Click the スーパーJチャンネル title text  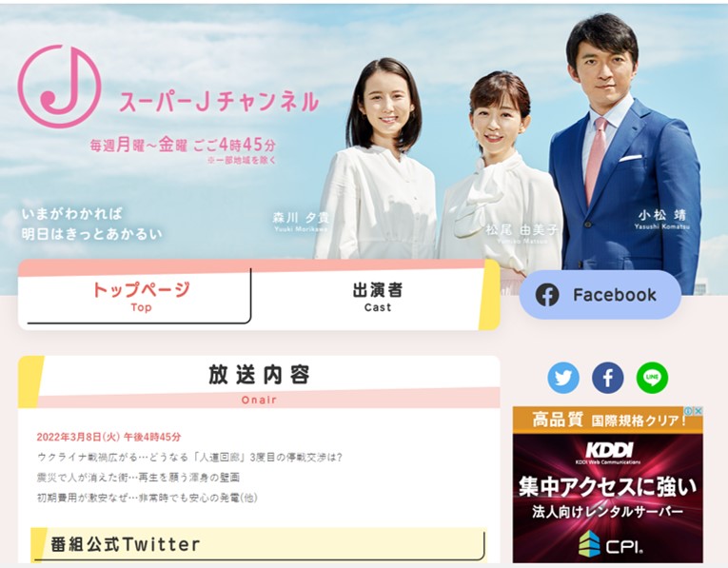[219, 102]
